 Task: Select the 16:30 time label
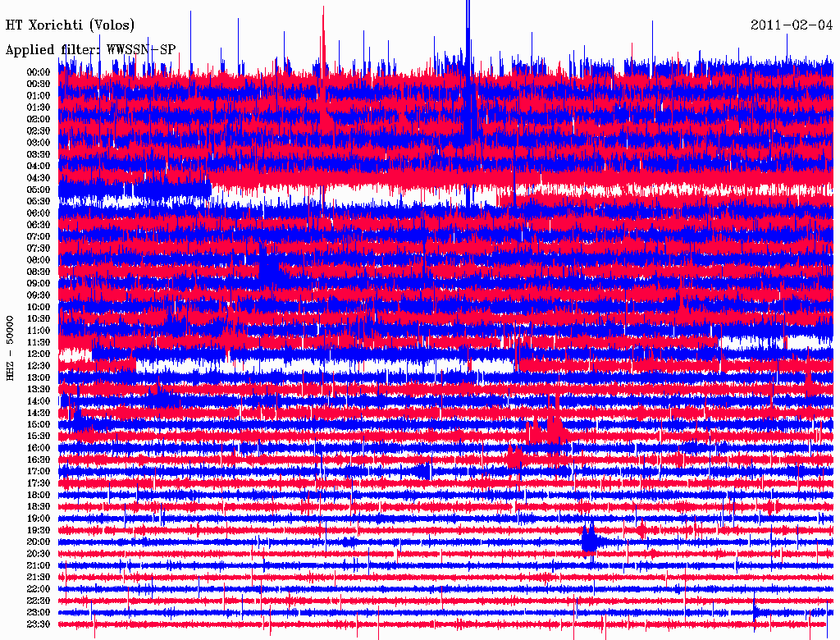(39, 460)
